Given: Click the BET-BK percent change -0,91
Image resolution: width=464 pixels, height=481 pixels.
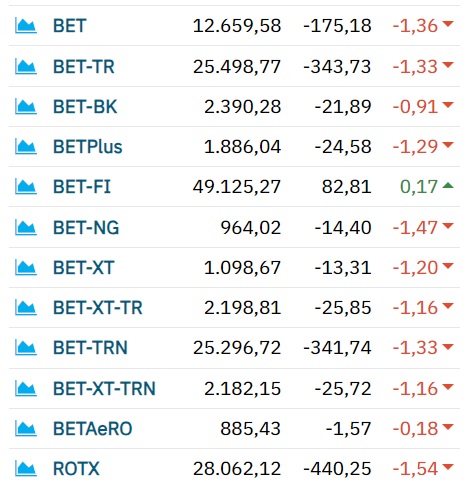Looking at the screenshot, I should [415, 107].
